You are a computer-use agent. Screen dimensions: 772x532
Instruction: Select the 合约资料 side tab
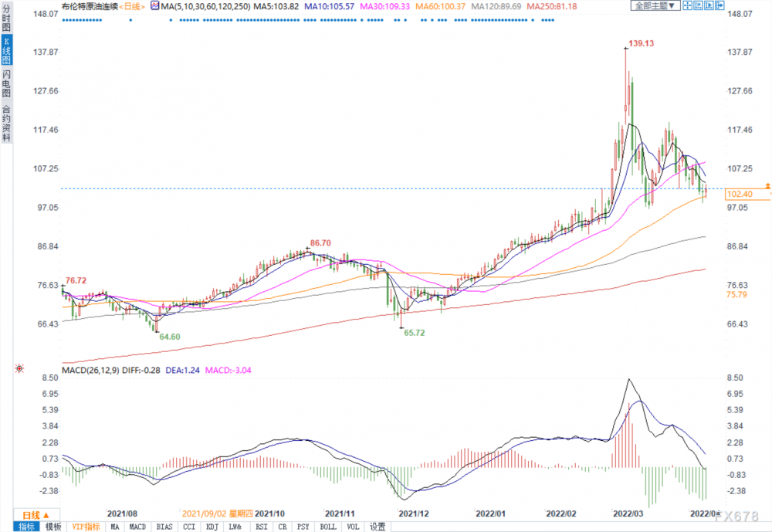(6, 124)
